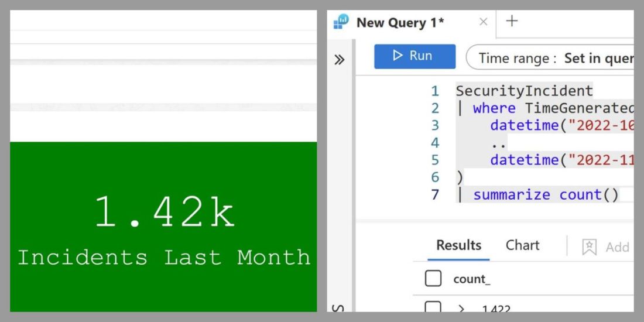Image resolution: width=644 pixels, height=322 pixels.
Task: Click the Add bookmark icon
Action: tap(590, 247)
